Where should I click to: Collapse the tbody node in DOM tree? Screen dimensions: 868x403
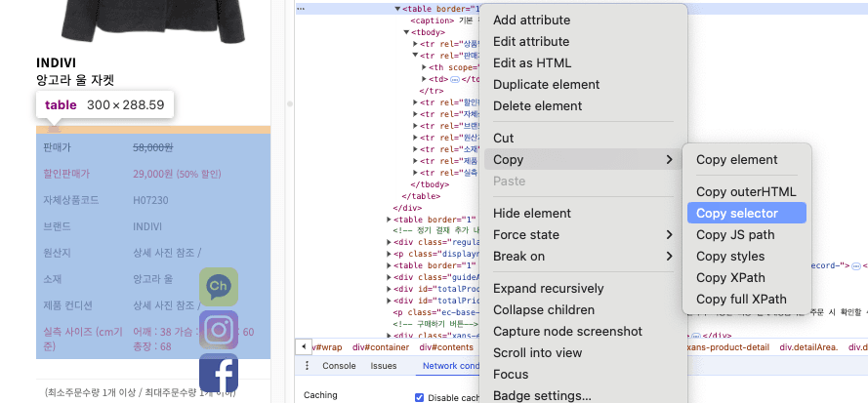(407, 32)
